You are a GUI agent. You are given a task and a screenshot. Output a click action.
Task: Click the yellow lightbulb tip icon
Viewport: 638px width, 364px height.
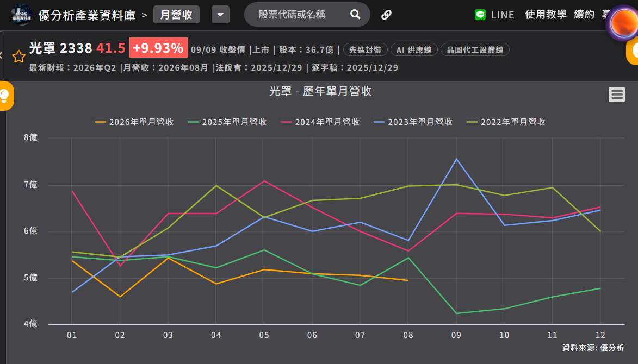(5, 96)
